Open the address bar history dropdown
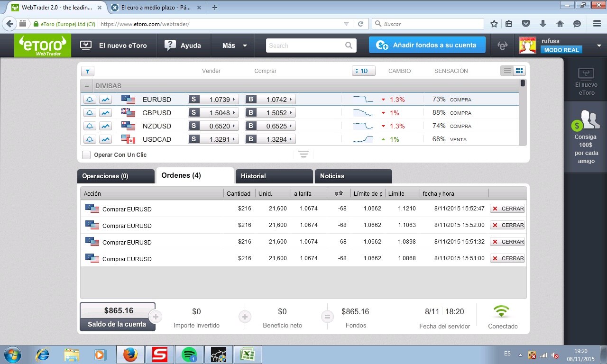The width and height of the screenshot is (607, 364). pos(346,24)
